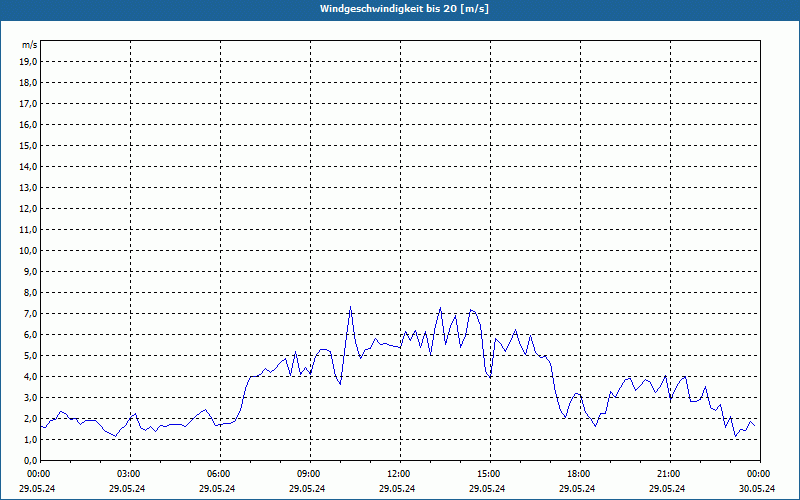The height and width of the screenshot is (500, 800).
Task: Select the "8,0" y-axis label
Action: coord(30,292)
